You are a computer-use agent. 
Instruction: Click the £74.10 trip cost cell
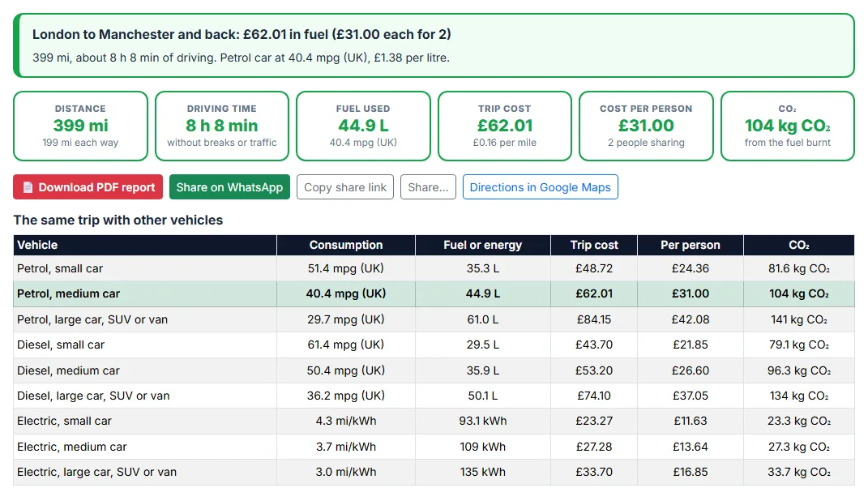(594, 396)
